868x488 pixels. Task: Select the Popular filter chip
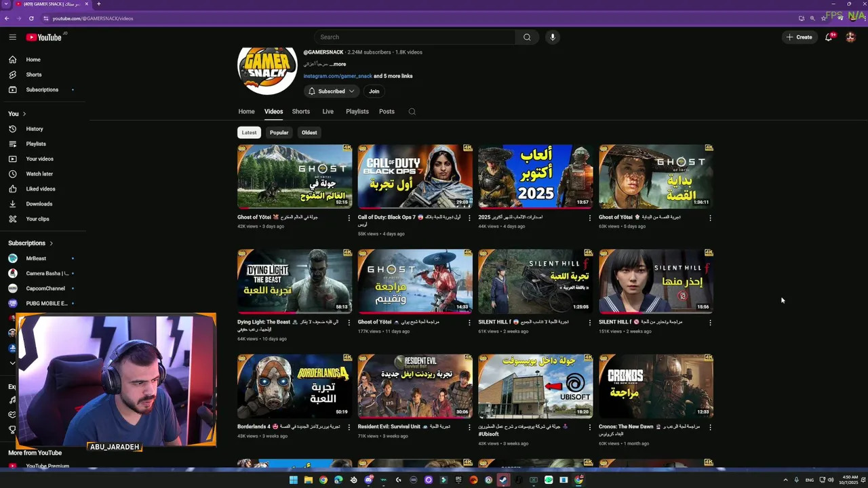(x=279, y=133)
